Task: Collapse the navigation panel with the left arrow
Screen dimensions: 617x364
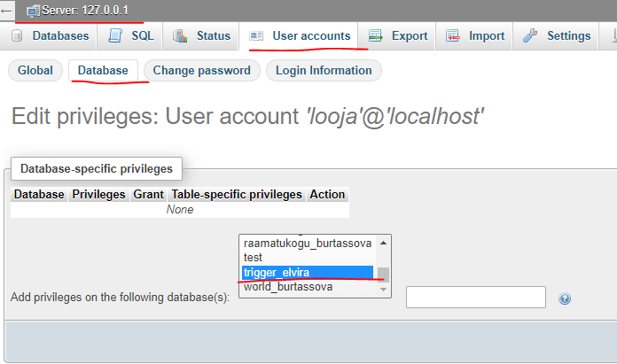Action: [x=7, y=11]
